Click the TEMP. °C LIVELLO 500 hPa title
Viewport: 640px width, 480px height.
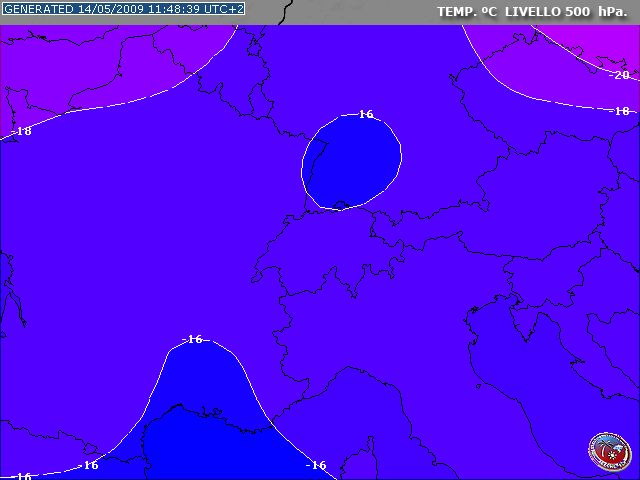click(532, 11)
